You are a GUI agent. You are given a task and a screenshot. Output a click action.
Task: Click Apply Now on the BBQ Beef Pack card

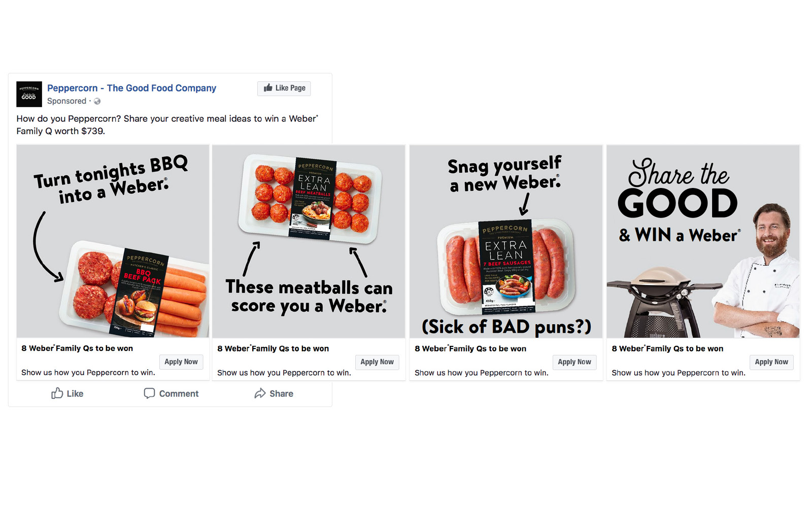(181, 362)
